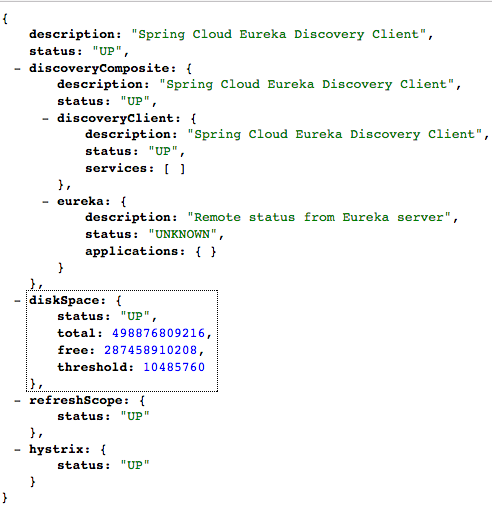Viewport: 492px width, 521px height.
Task: Select the discoveryClient key
Action: tap(116, 118)
